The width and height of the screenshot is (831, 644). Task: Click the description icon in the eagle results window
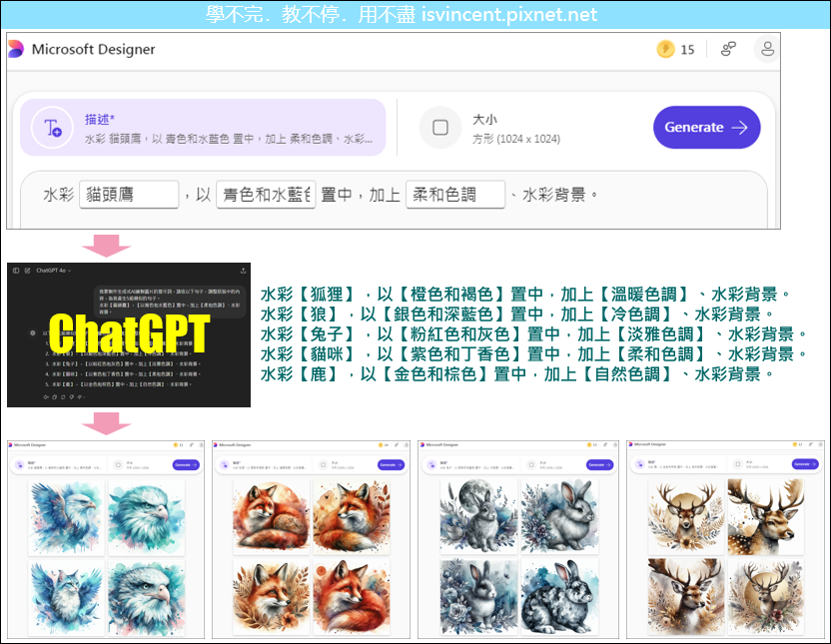(x=20, y=465)
